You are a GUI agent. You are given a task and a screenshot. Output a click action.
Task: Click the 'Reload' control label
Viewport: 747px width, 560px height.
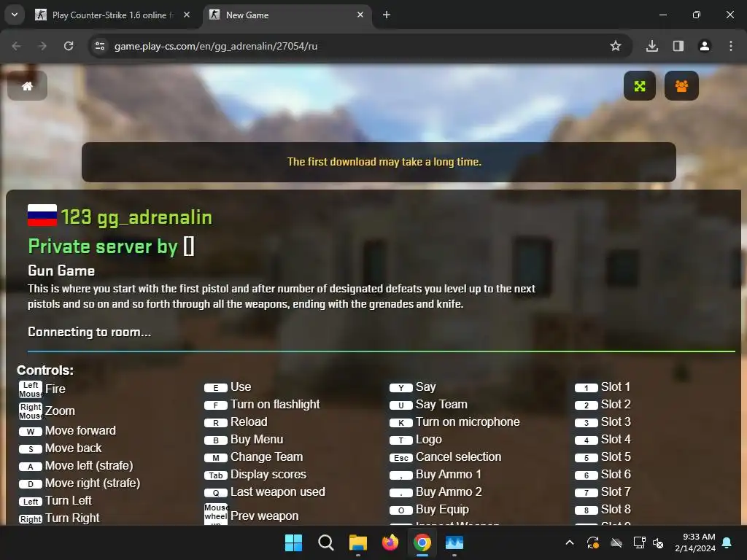(x=249, y=422)
